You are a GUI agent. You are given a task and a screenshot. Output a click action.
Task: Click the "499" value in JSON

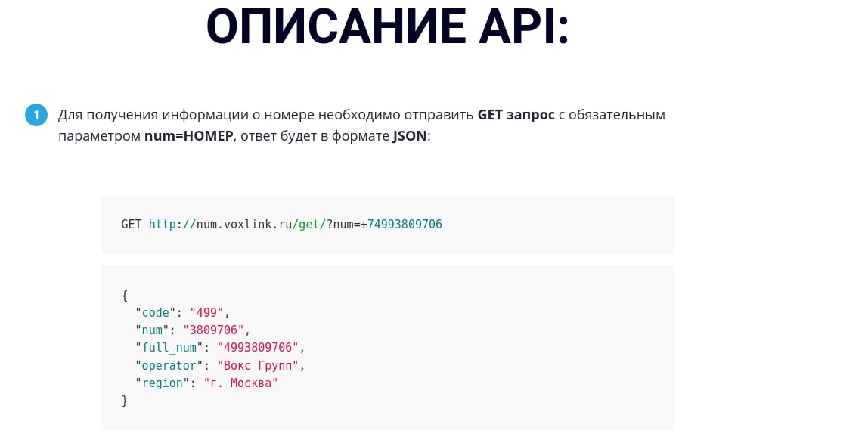coord(206,313)
